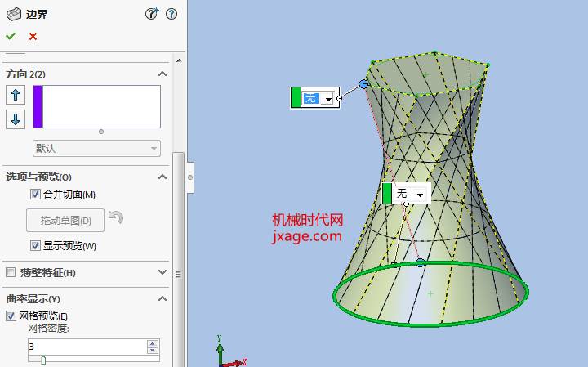Move selected curve up with up arrow
The image size is (588, 367).
coord(16,95)
